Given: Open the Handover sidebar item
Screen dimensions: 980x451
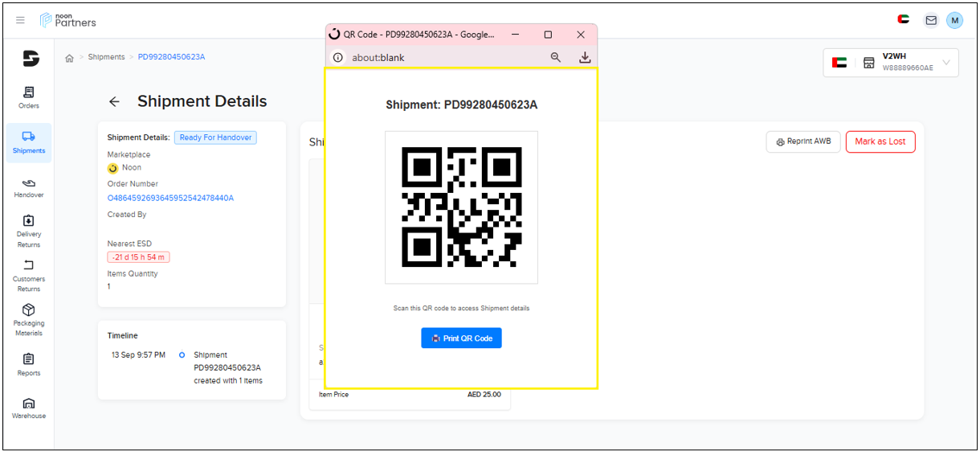Looking at the screenshot, I should (29, 188).
